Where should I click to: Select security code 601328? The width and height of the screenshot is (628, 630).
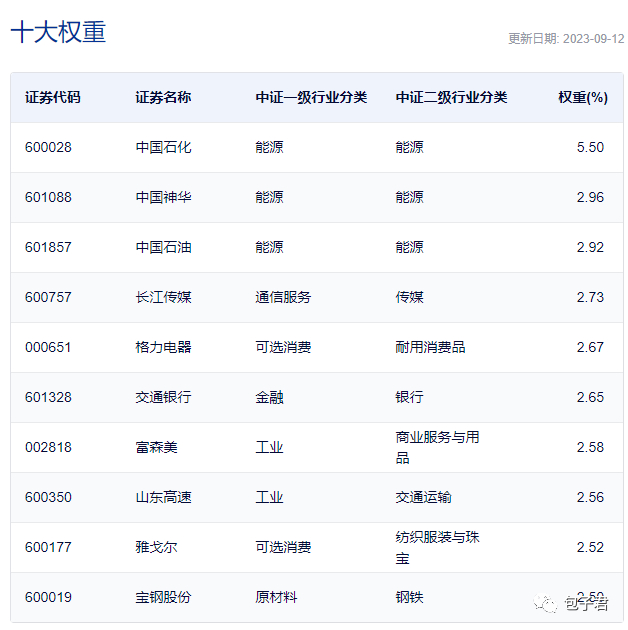coord(48,397)
